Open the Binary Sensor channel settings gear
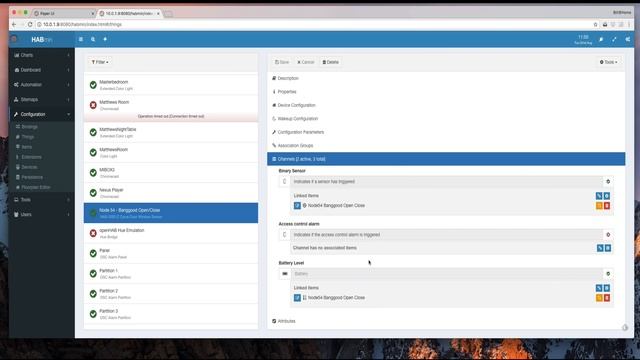Viewport: 640px width, 360px height. 608,181
